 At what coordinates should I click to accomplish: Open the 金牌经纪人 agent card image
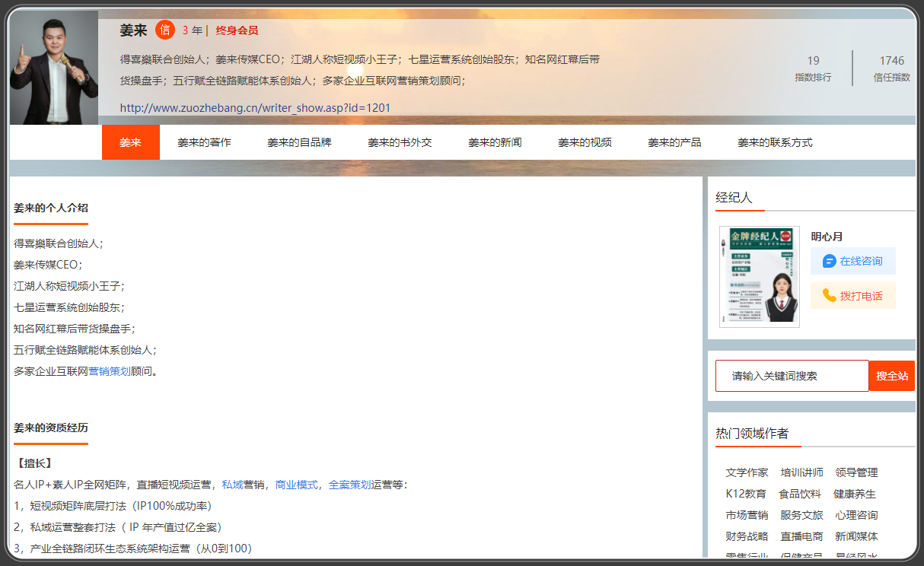point(759,277)
